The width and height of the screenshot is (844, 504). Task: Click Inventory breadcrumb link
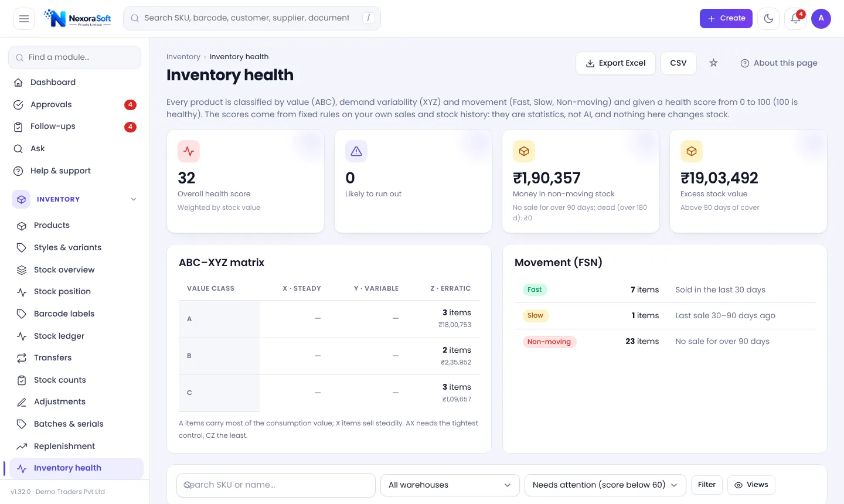point(183,57)
